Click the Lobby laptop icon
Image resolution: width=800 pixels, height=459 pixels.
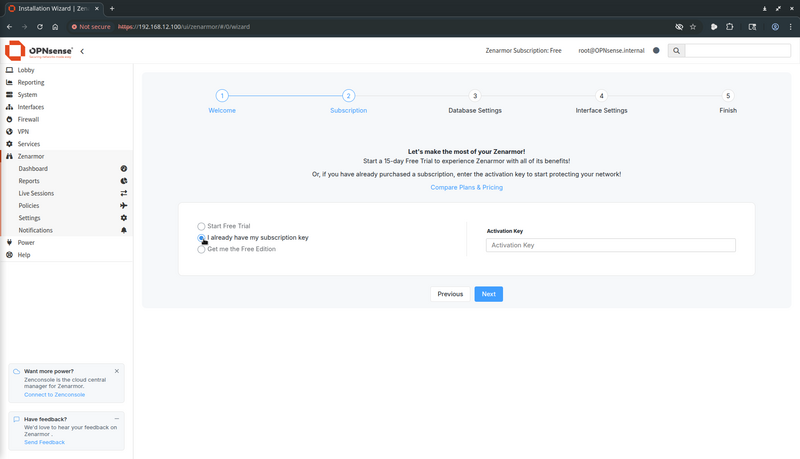[x=9, y=70]
